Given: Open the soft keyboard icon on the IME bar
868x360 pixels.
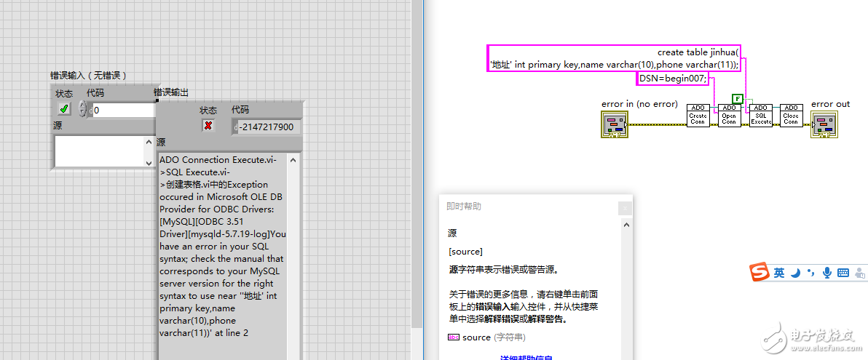Looking at the screenshot, I should (844, 273).
